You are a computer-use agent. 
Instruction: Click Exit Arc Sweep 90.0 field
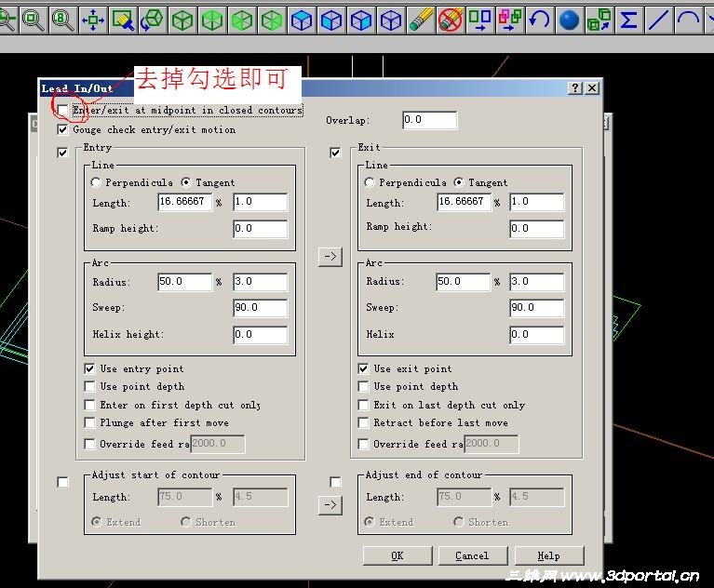click(537, 308)
